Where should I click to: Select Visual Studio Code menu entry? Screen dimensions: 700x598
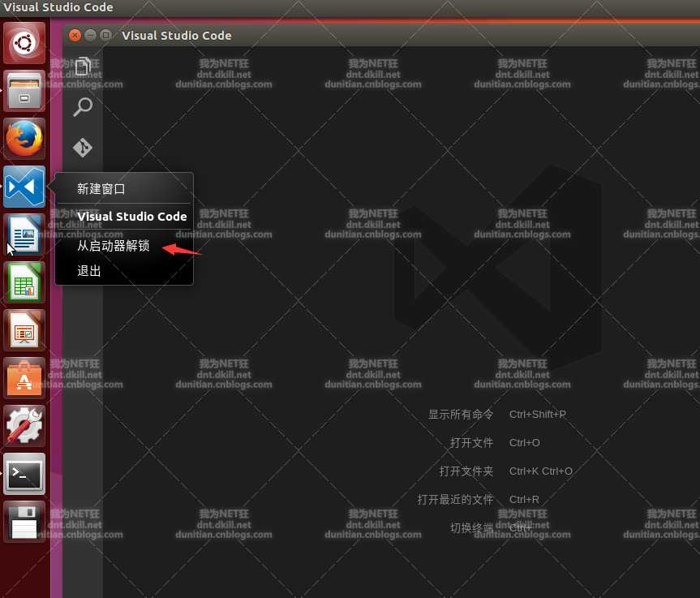coord(124,217)
